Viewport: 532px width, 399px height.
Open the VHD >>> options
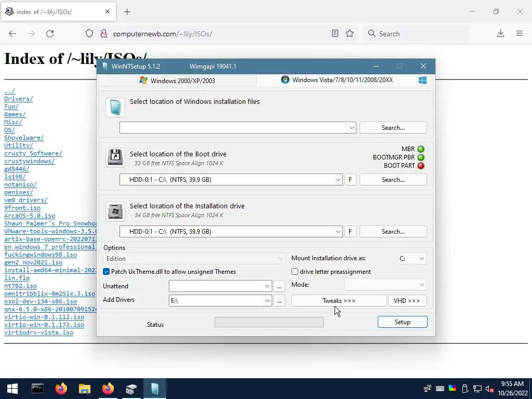click(x=407, y=301)
